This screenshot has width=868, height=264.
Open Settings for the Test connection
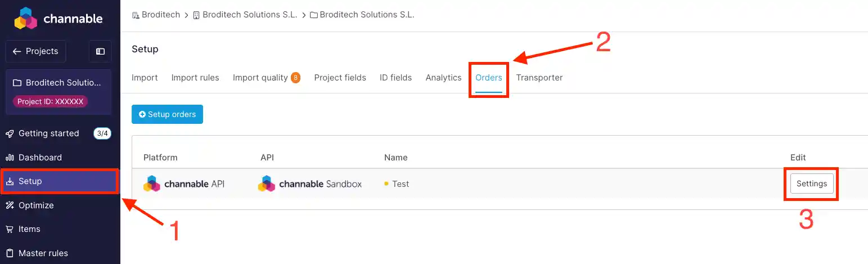811,184
